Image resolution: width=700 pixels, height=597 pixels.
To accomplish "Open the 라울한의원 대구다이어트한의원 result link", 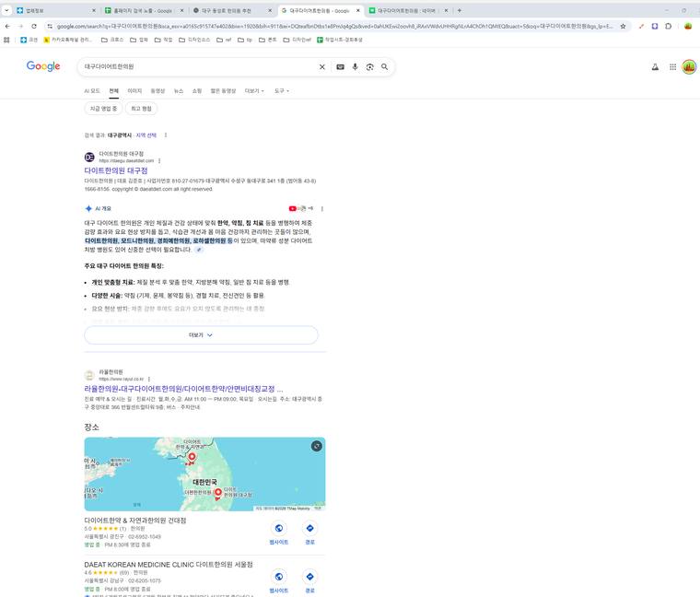I will [x=183, y=389].
